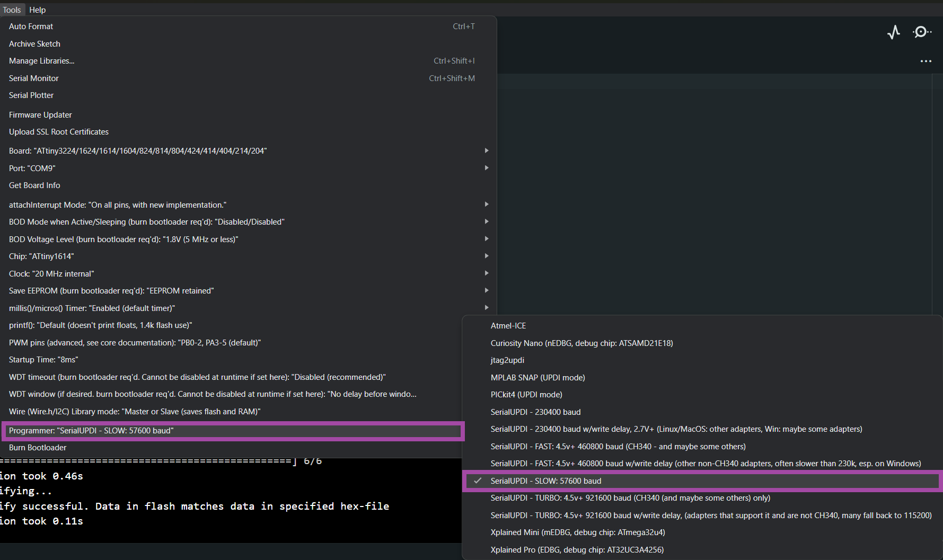943x560 pixels.
Task: Run Auto Format from the Tools menu
Action: pyautogui.click(x=31, y=26)
